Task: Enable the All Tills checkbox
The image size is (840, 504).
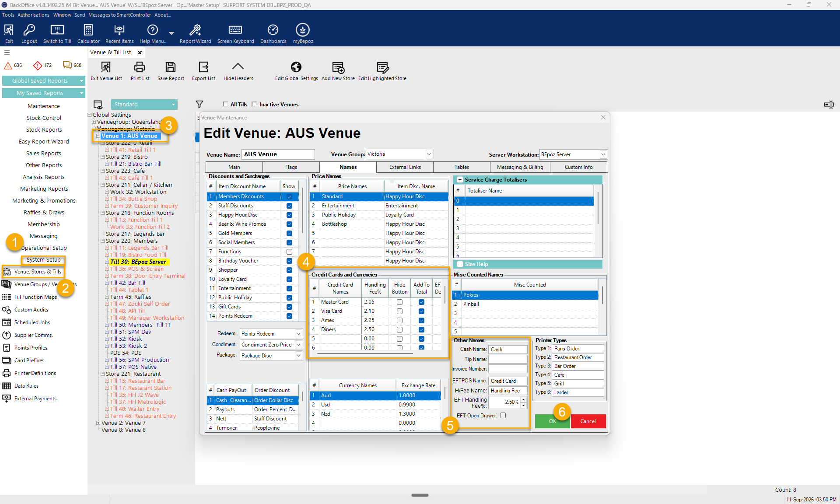Action: pos(225,104)
